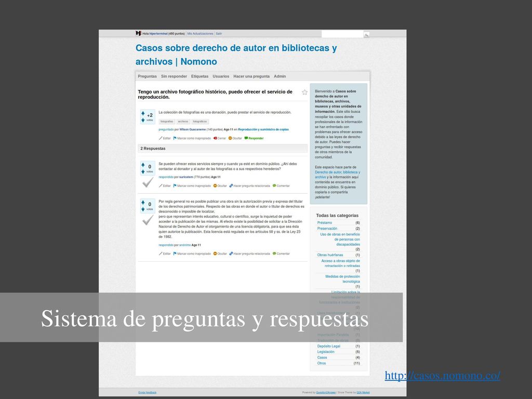Click Hacer pregunta relacionada on suricatem's answer
Viewport: 532px width, 399px height.
point(250,186)
